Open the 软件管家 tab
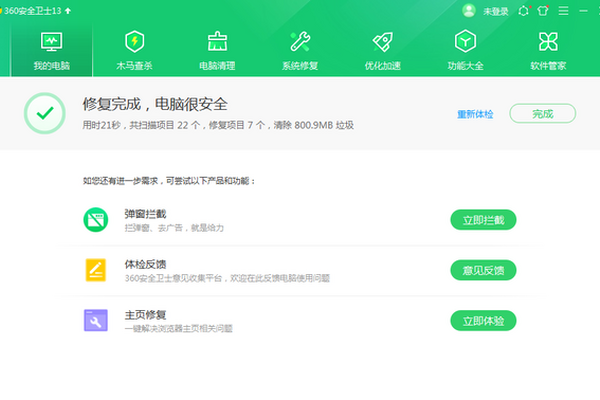The image size is (600, 400). coord(548,51)
